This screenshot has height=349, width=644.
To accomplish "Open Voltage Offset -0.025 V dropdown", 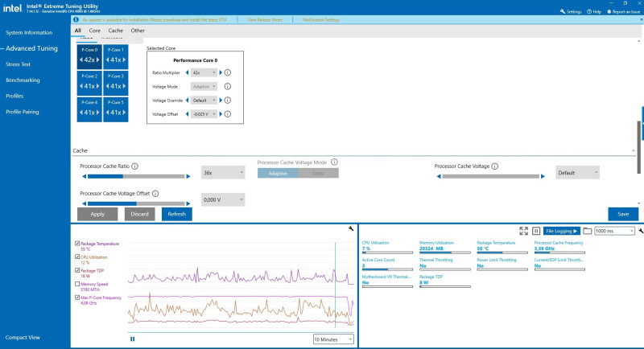I will coord(204,114).
